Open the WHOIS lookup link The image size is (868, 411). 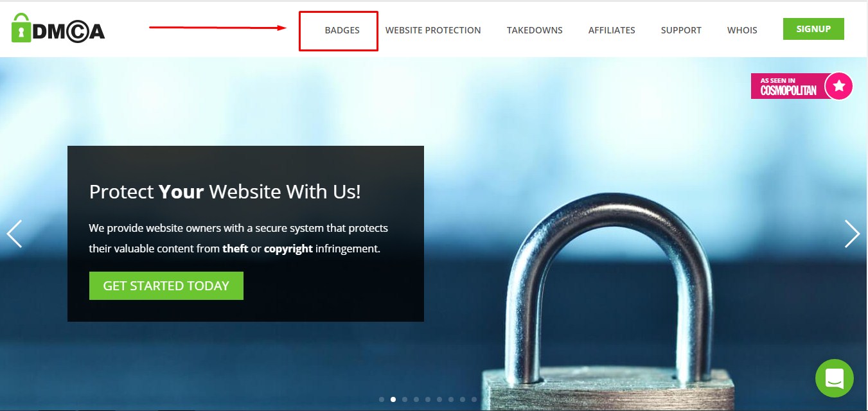[x=742, y=30]
